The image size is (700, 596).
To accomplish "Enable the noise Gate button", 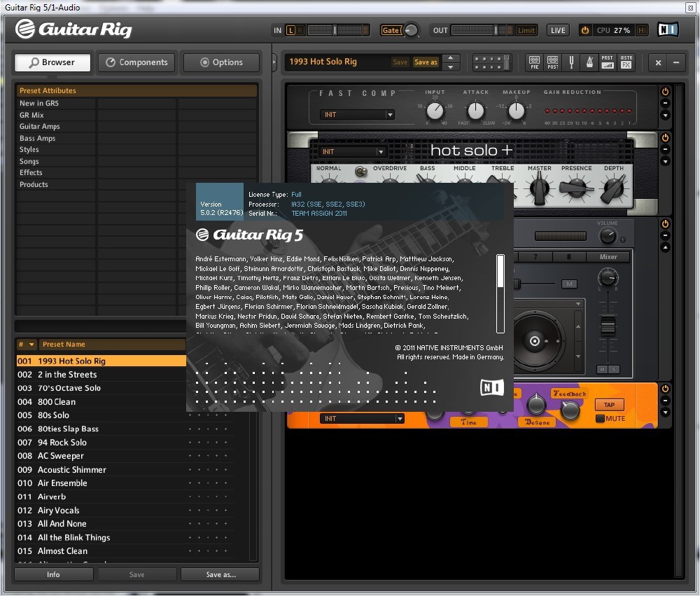I will [x=391, y=30].
